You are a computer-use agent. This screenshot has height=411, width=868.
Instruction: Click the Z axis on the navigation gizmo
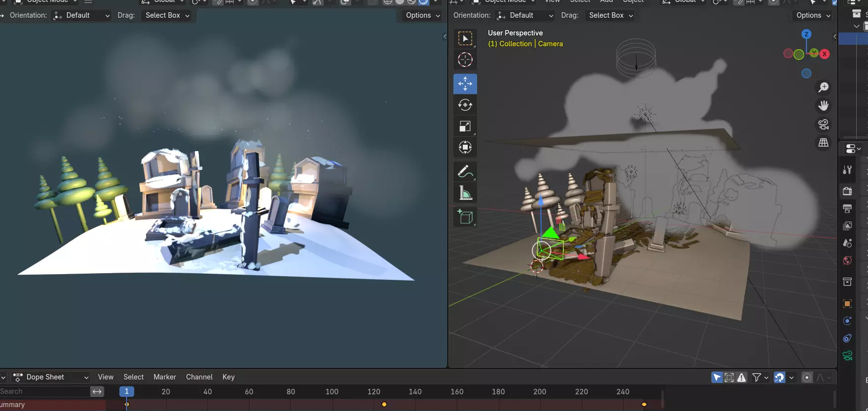click(x=806, y=34)
